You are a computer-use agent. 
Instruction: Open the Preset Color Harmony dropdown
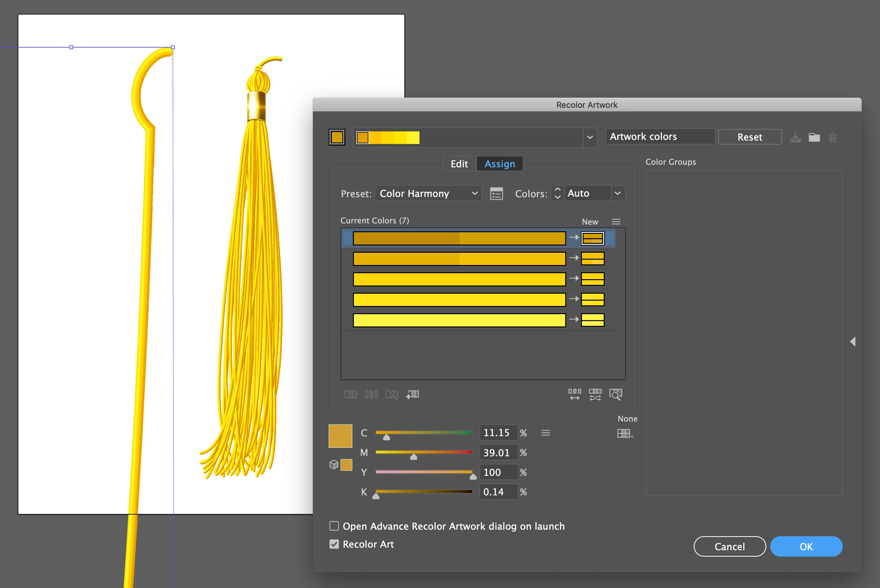pos(428,193)
